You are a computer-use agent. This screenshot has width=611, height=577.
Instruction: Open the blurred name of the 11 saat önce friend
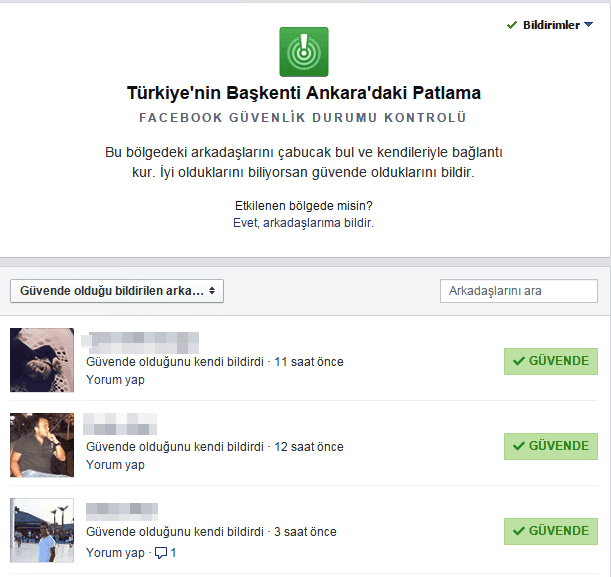[x=142, y=341]
